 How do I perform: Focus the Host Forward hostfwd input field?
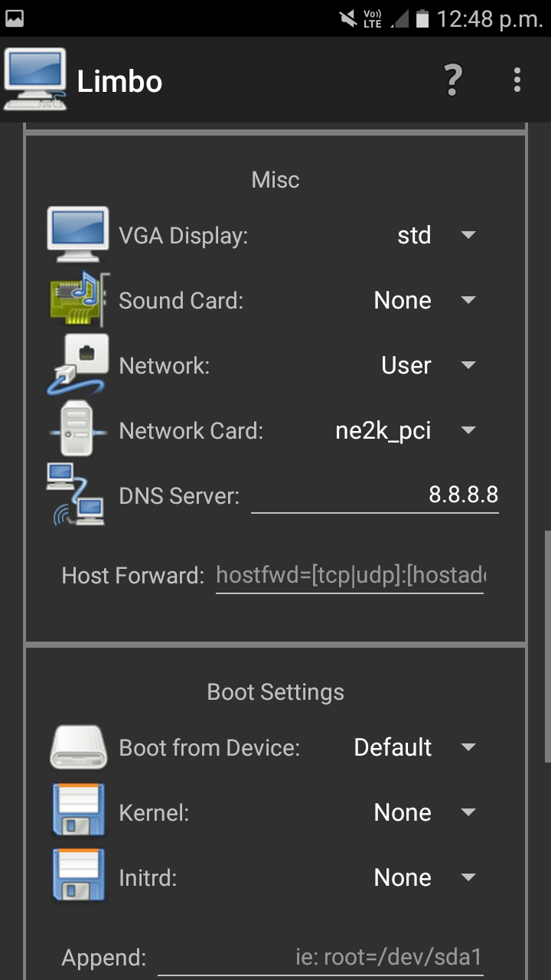tap(350, 575)
